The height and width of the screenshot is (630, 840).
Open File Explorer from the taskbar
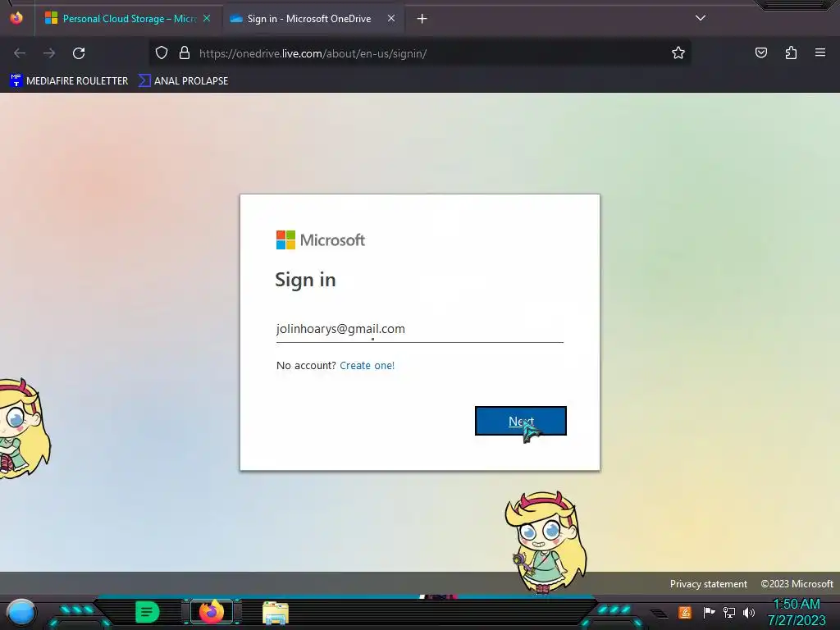pyautogui.click(x=276, y=613)
